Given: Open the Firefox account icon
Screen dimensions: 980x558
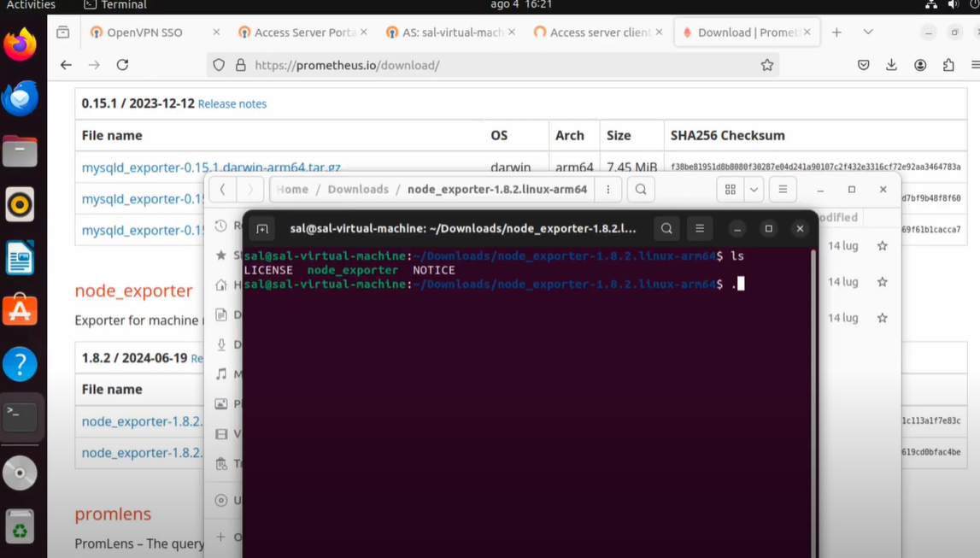Looking at the screenshot, I should (920, 65).
